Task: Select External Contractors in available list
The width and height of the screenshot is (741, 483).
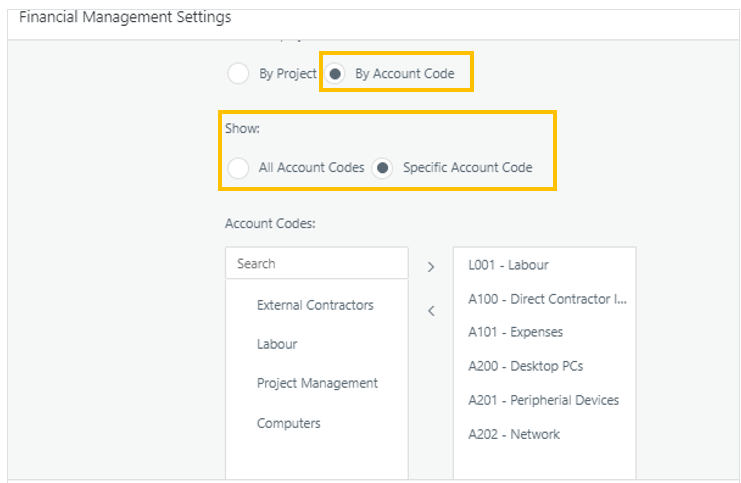Action: 315,305
